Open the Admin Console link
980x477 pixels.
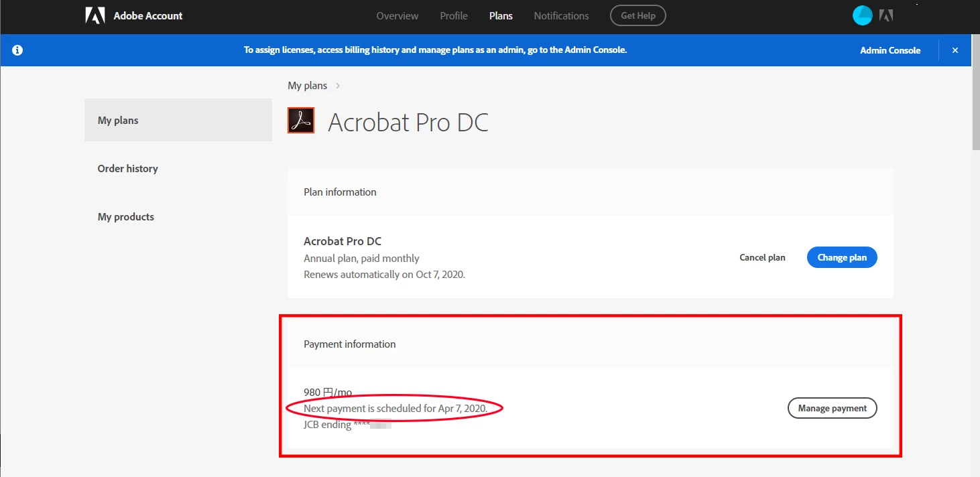pos(890,50)
